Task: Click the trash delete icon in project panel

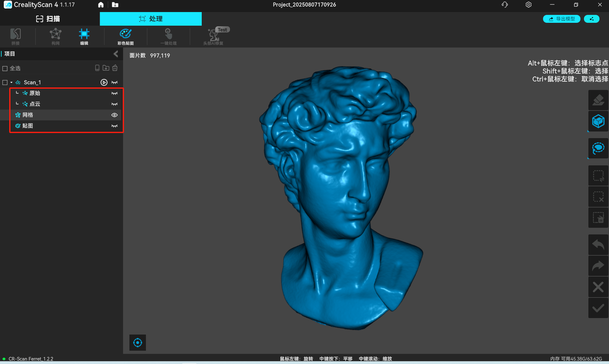Action: [115, 68]
